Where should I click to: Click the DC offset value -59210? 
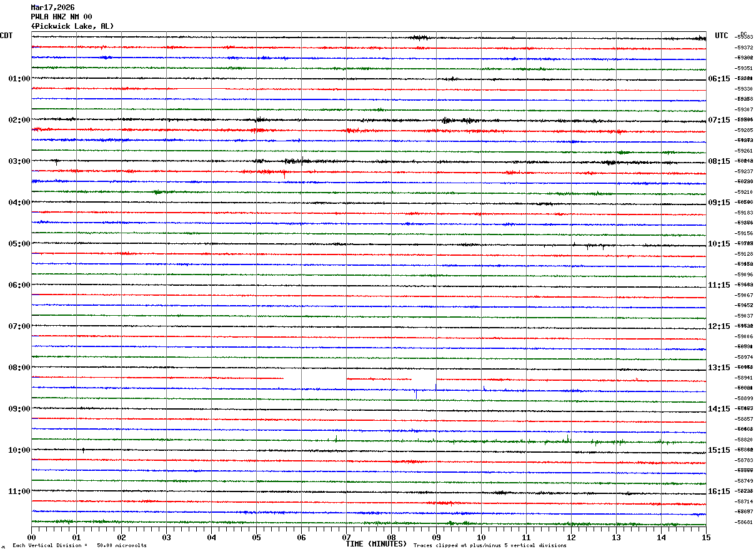coord(744,192)
